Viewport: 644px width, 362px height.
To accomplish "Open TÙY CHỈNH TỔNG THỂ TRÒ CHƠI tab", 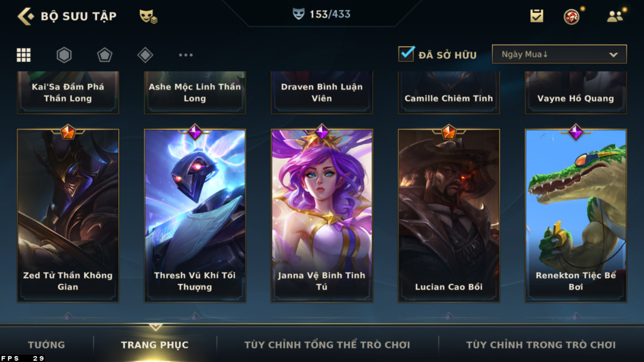I will point(327,345).
